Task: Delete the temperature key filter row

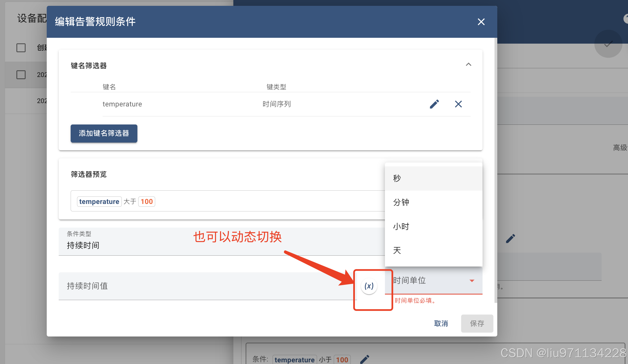Action: click(458, 104)
